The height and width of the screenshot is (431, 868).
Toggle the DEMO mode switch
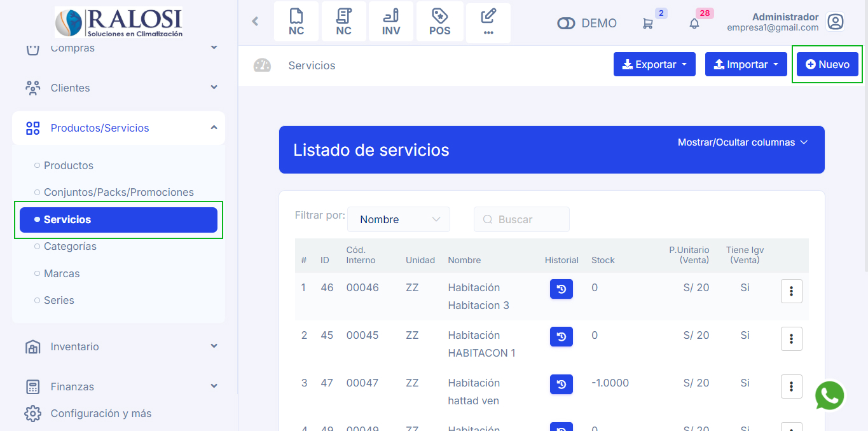click(x=566, y=24)
